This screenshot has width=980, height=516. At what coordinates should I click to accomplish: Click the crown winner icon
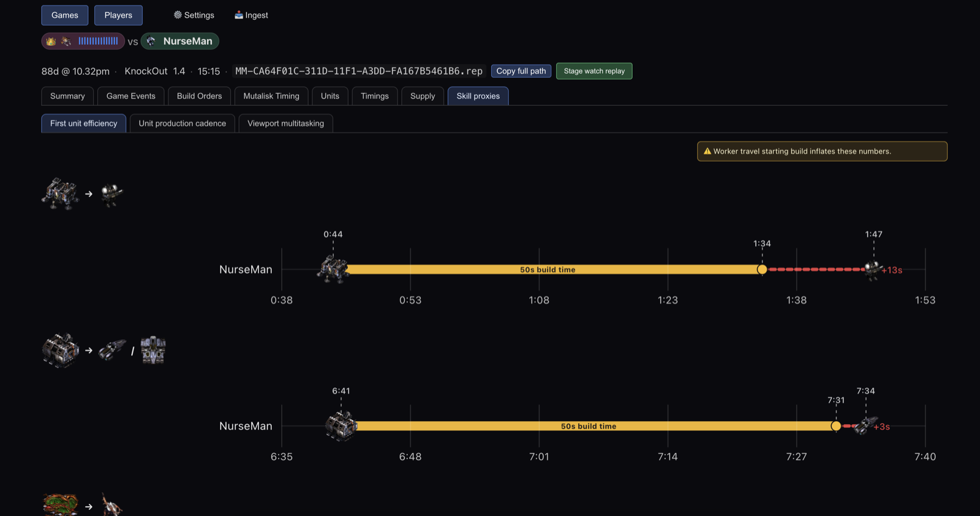[x=51, y=41]
